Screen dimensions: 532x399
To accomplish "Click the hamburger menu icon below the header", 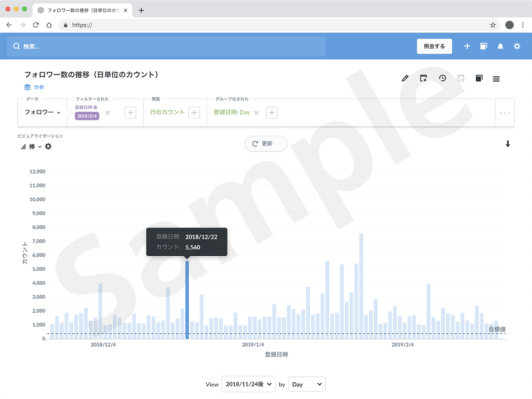I will point(496,78).
